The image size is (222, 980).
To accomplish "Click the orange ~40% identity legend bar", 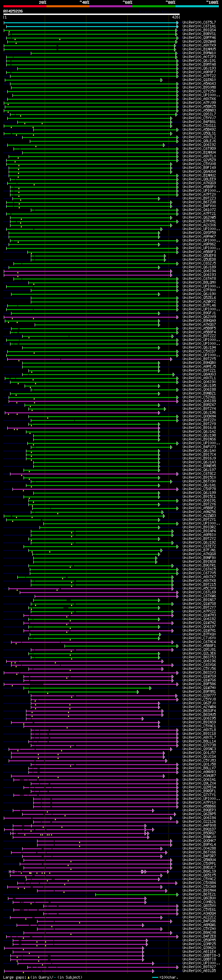I will click(x=68, y=6).
